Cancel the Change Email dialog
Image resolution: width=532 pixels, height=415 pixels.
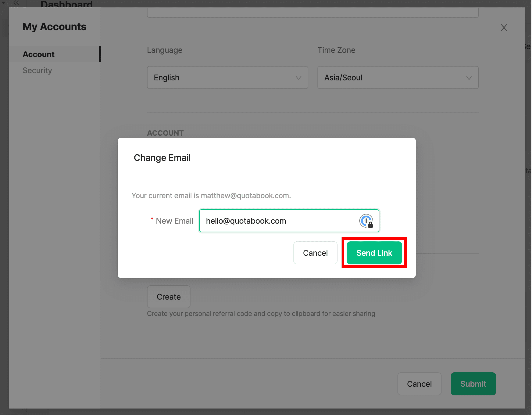click(x=315, y=253)
